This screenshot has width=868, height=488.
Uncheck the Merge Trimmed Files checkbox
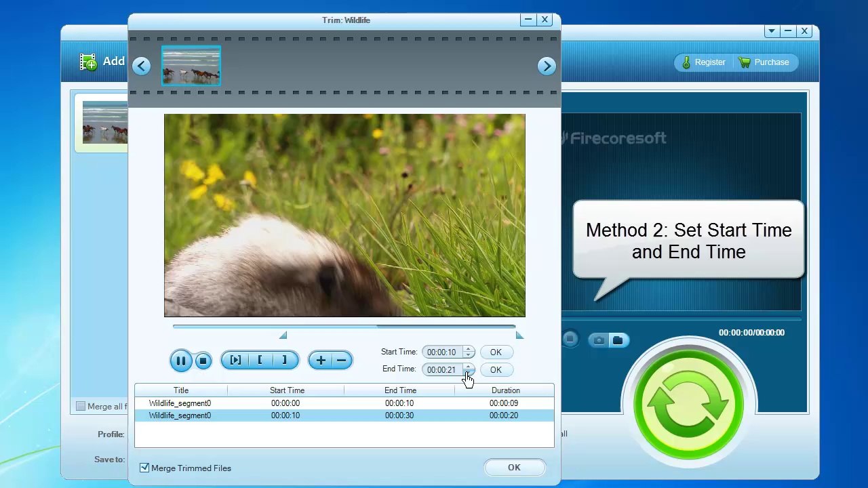pos(144,468)
